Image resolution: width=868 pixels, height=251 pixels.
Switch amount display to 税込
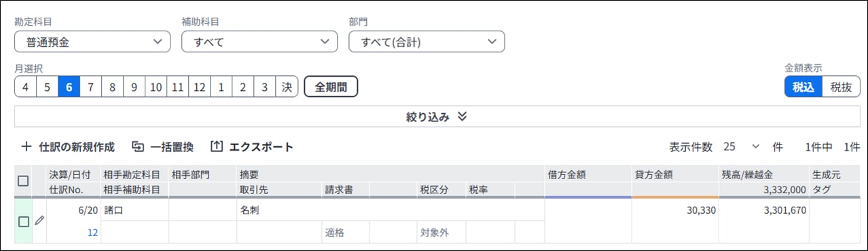coord(803,87)
